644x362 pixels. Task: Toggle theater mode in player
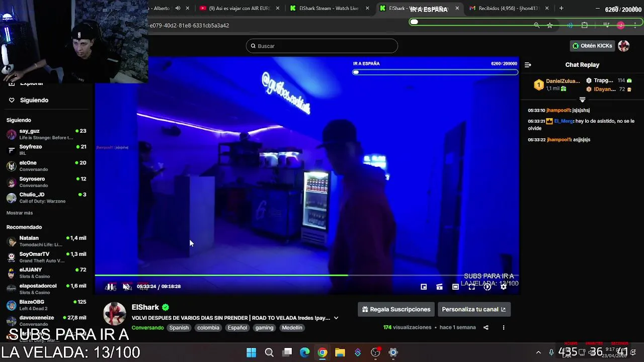pos(455,287)
